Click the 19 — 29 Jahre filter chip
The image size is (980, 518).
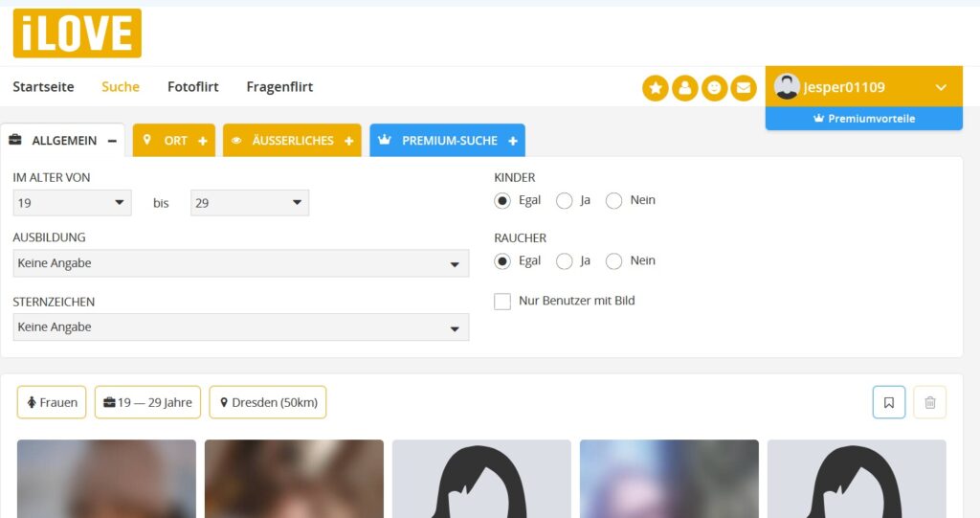[x=147, y=402]
